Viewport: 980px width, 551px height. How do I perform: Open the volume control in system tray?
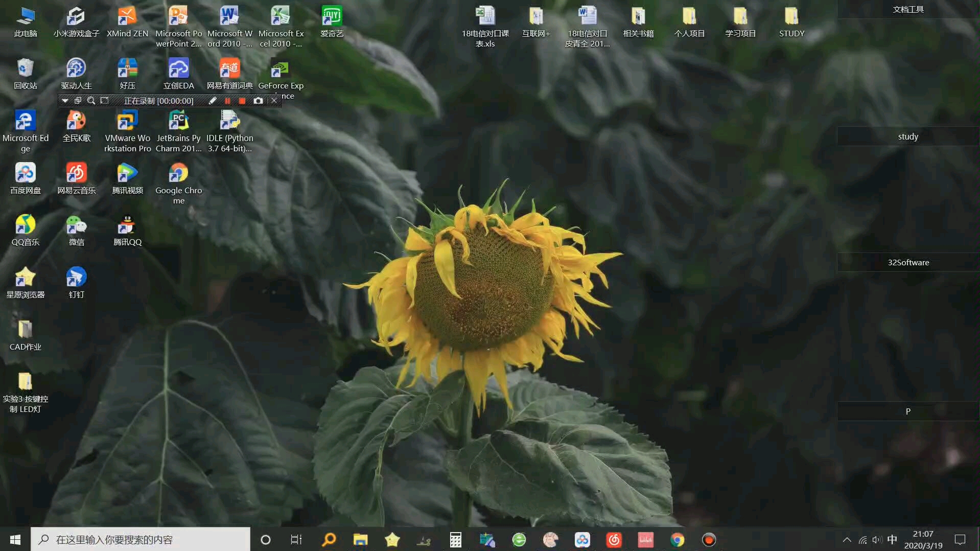pos(877,540)
